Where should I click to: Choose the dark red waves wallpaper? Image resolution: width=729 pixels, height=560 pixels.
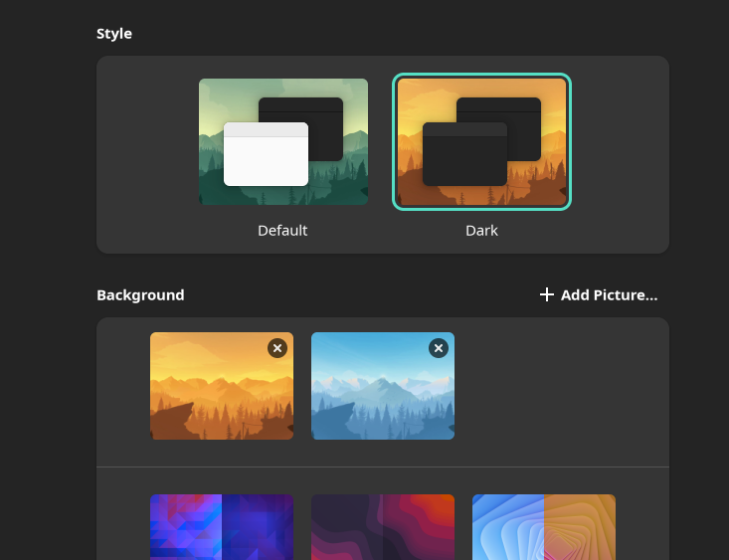click(383, 526)
